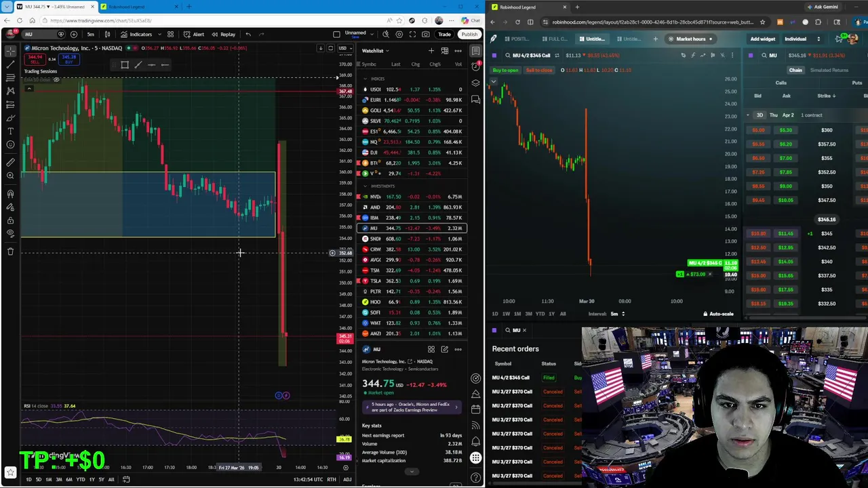
Task: Collapse the 3D Thu Apr 2 expiration
Action: (748, 115)
